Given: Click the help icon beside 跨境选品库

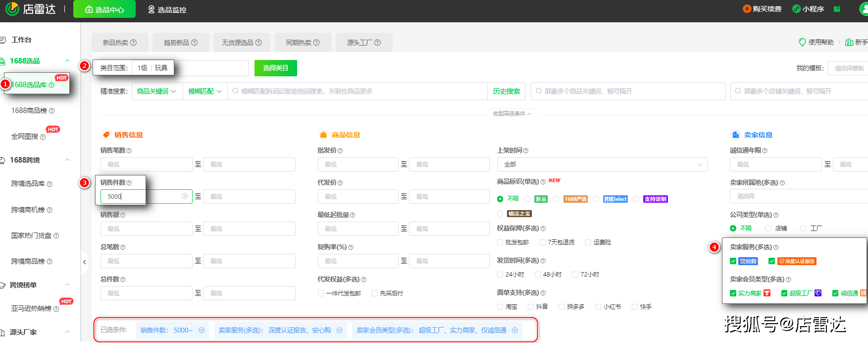Looking at the screenshot, I should (x=49, y=184).
